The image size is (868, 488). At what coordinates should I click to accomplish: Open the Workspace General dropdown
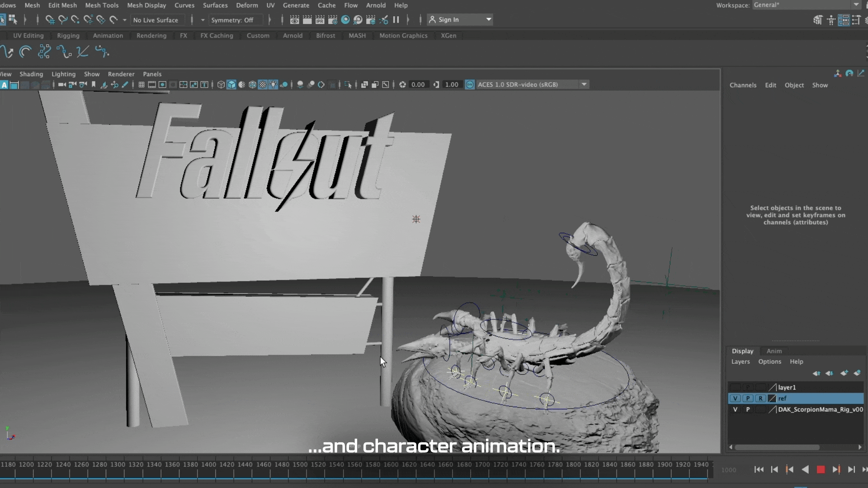[x=807, y=5]
